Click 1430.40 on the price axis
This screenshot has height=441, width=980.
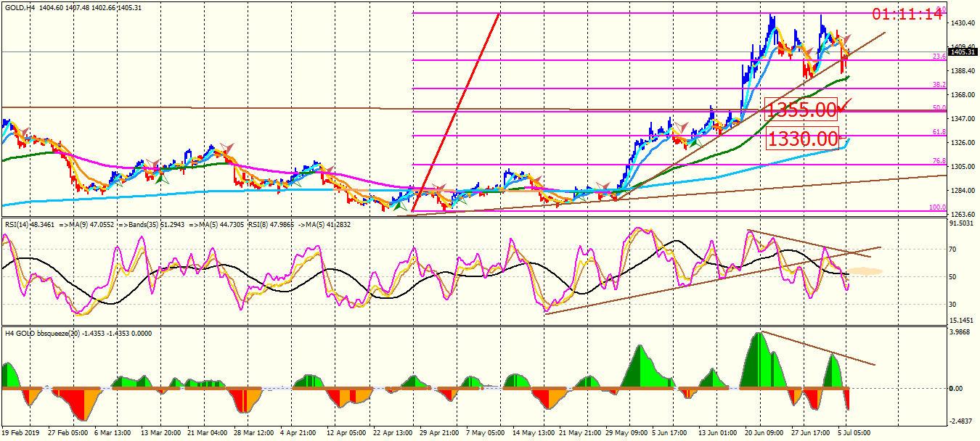click(x=963, y=23)
